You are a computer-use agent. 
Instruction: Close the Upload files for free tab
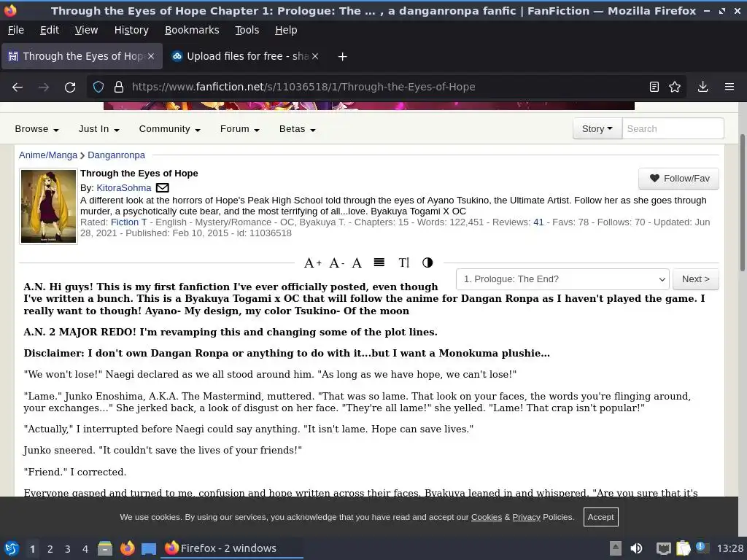315,56
